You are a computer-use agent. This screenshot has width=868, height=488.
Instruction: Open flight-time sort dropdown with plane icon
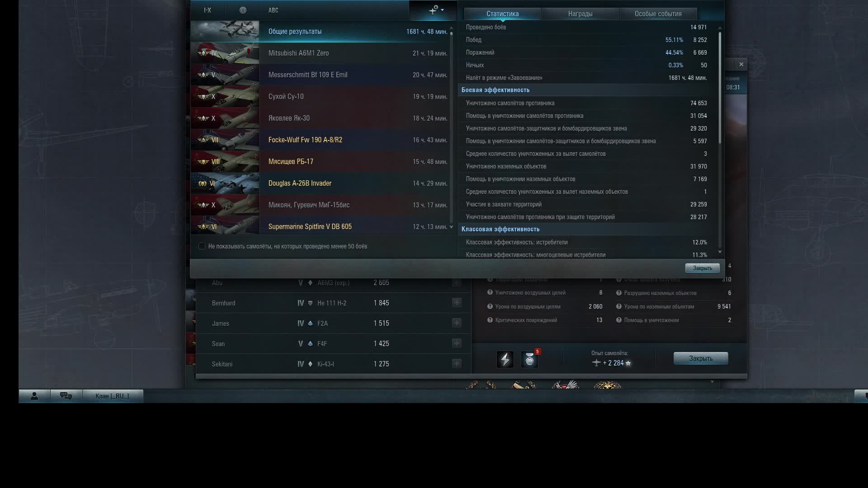click(x=434, y=10)
